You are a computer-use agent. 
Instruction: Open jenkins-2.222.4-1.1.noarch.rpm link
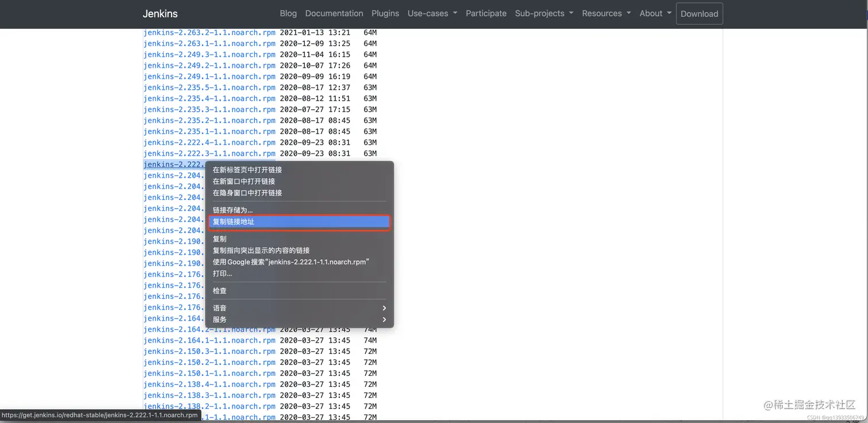click(210, 143)
